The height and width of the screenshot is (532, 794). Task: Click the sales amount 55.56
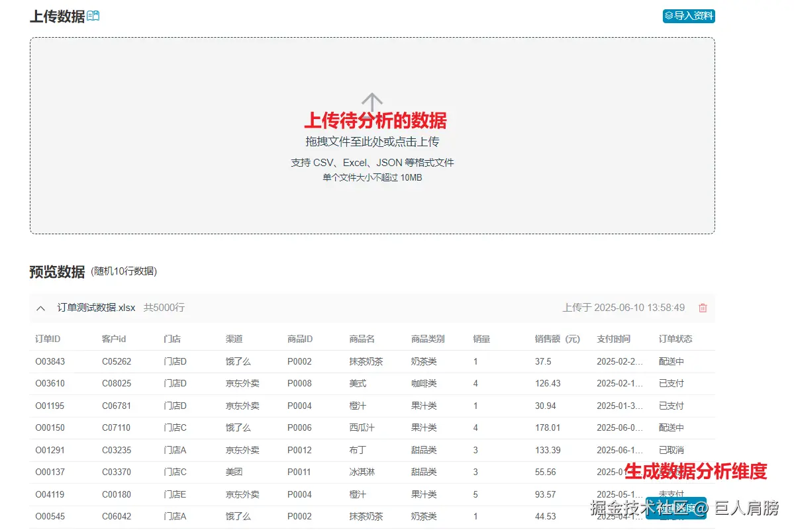click(546, 472)
